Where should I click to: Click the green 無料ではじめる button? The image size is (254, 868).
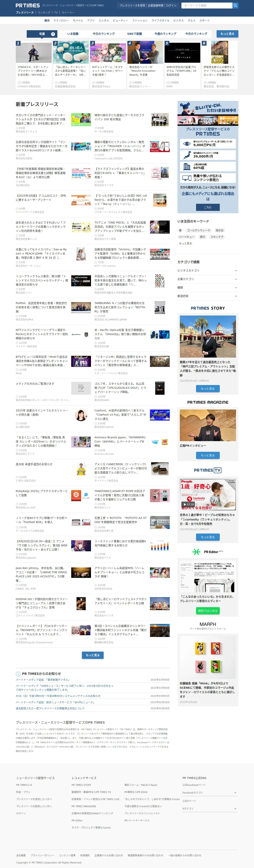(x=208, y=611)
